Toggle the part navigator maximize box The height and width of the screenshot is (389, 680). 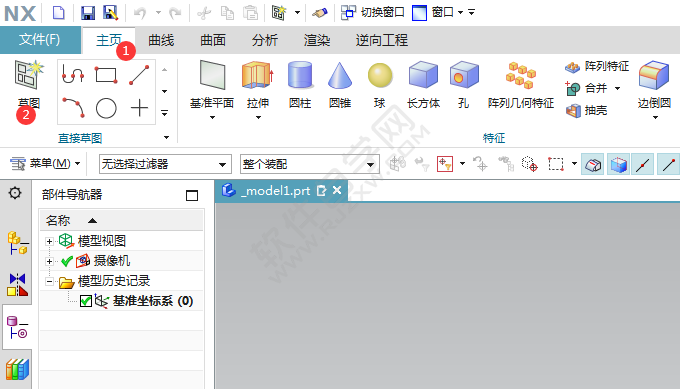pos(192,196)
